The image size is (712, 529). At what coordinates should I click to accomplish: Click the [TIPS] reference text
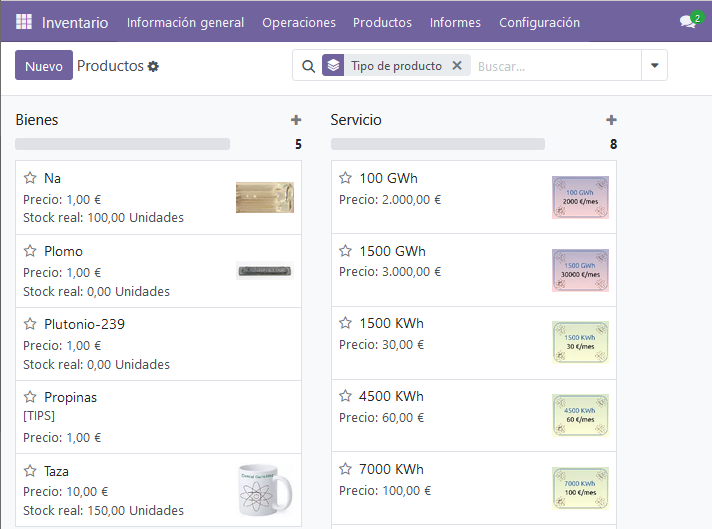pos(39,416)
